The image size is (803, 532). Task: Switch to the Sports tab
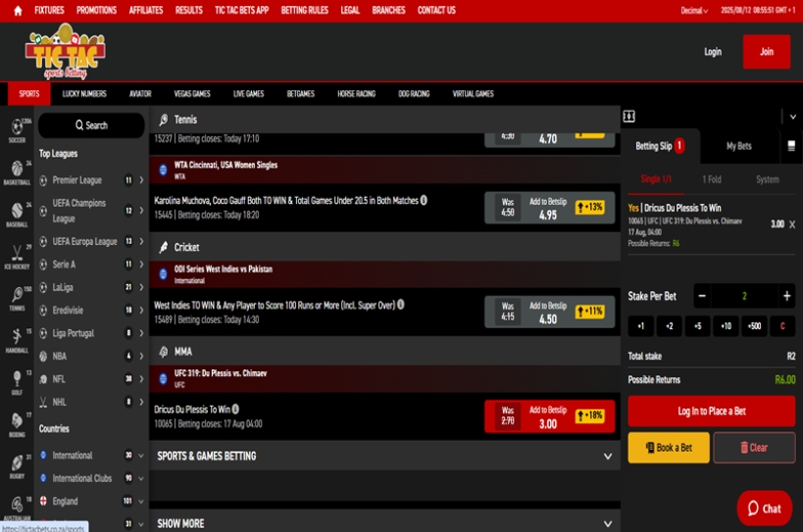(29, 94)
